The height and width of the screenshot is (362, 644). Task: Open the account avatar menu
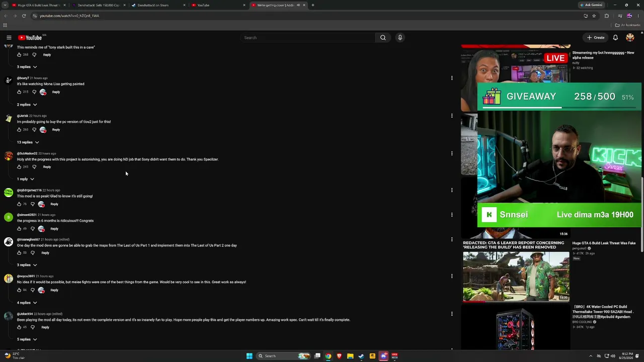[630, 38]
